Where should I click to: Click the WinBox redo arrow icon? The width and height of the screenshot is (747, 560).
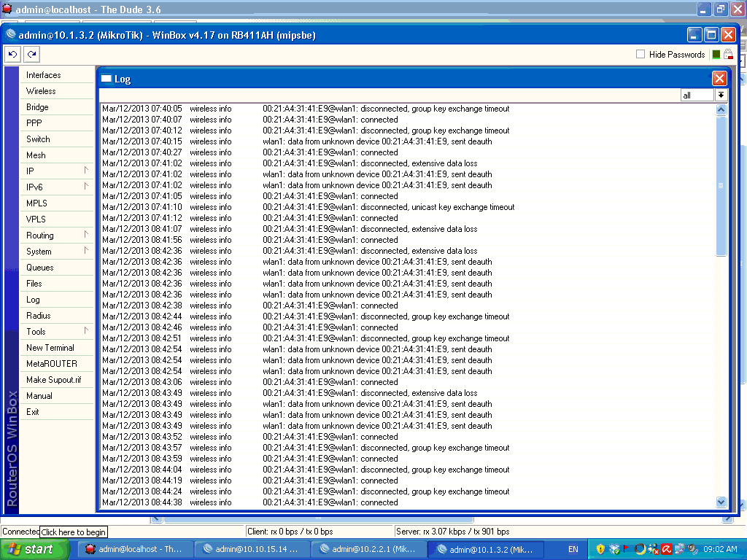click(x=32, y=54)
